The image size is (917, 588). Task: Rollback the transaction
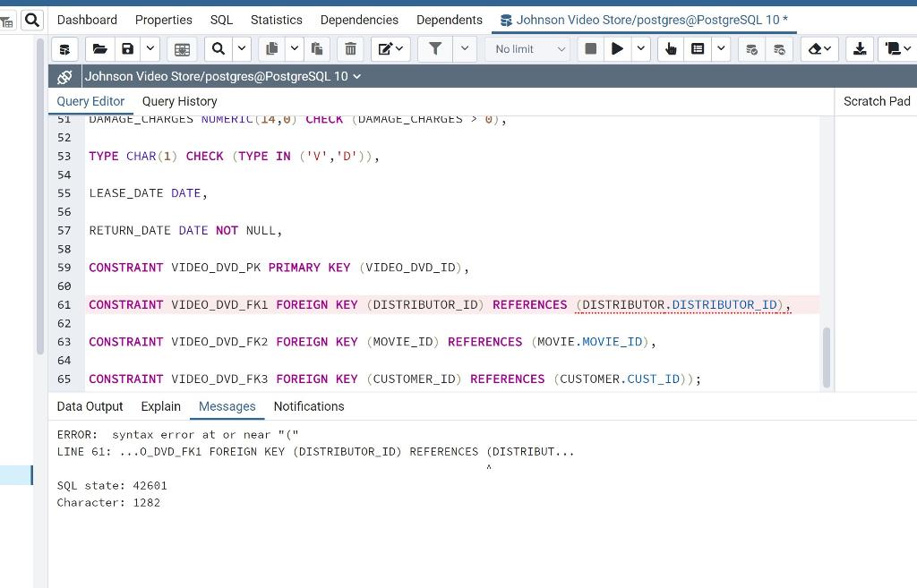coord(777,49)
